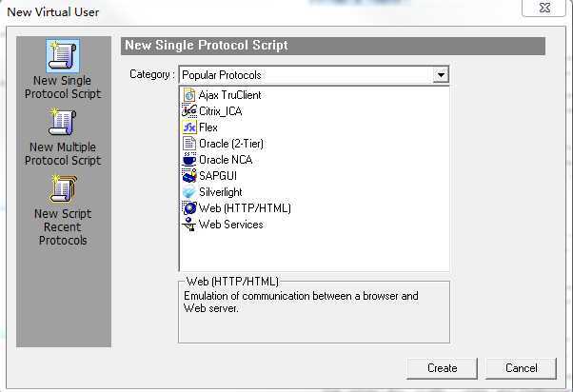Select the New Single Protocol Script icon
The image size is (573, 392).
(x=63, y=56)
